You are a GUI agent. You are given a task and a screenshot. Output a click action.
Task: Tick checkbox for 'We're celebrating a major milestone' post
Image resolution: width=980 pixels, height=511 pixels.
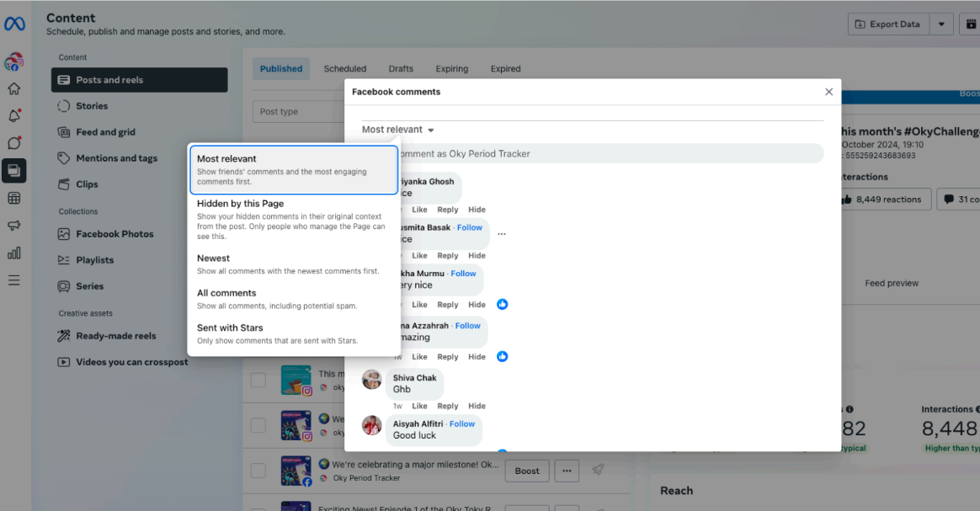click(x=258, y=471)
